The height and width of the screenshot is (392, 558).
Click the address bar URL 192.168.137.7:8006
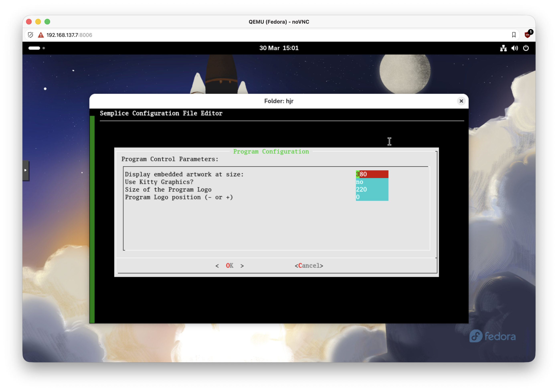point(69,35)
